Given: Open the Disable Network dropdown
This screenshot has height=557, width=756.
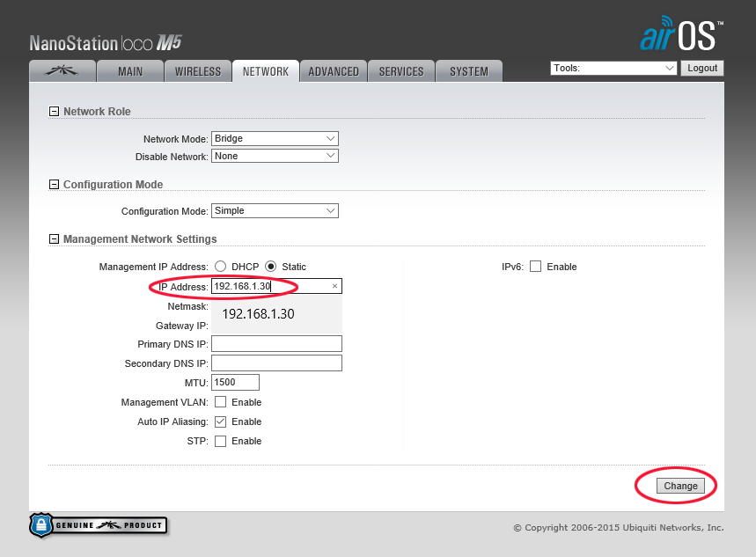Looking at the screenshot, I should pyautogui.click(x=275, y=156).
